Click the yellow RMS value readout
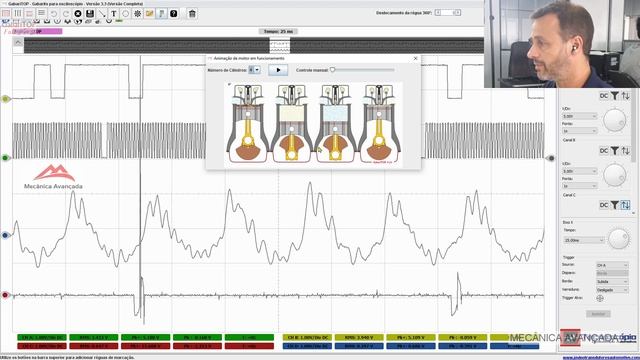The width and height of the screenshot is (640, 360). coord(359,338)
